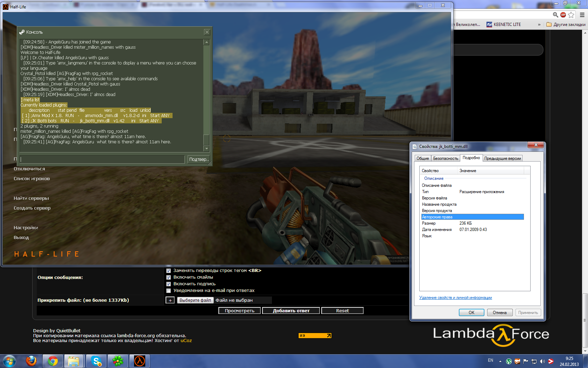Launch Firefox from the taskbar
The height and width of the screenshot is (368, 588).
(31, 361)
